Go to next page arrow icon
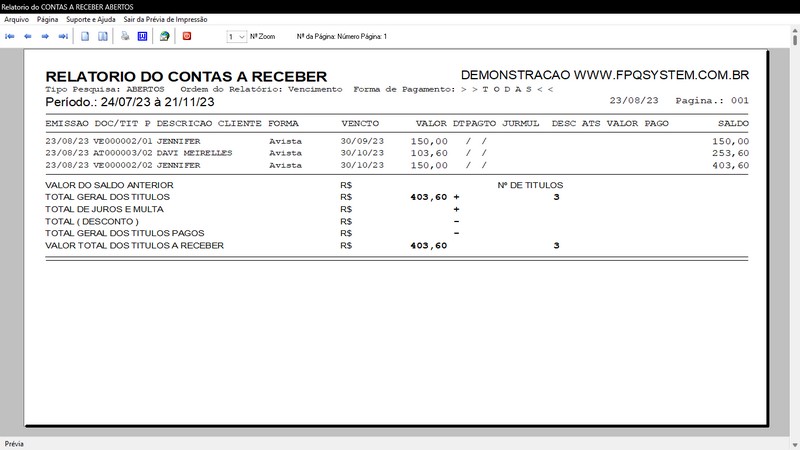 tap(45, 36)
